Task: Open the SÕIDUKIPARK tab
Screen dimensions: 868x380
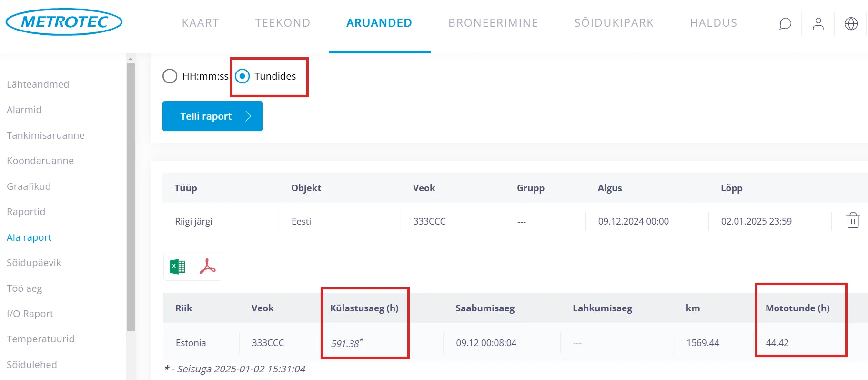Action: point(614,23)
